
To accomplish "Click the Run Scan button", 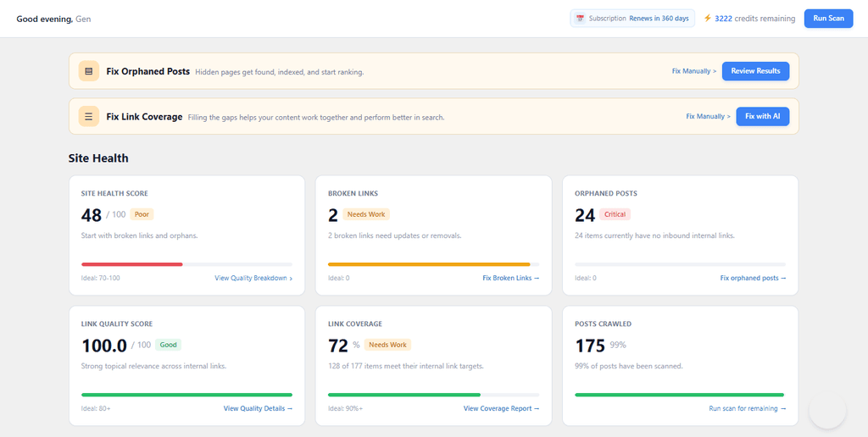I will [828, 19].
